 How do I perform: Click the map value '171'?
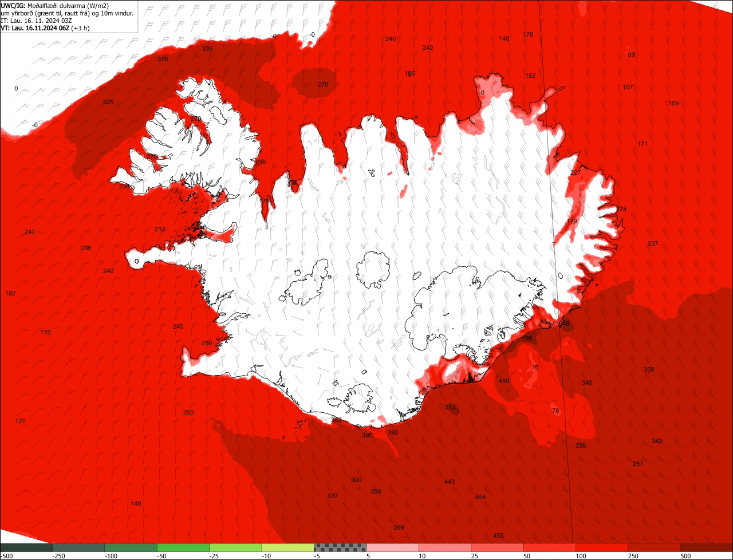click(x=643, y=144)
